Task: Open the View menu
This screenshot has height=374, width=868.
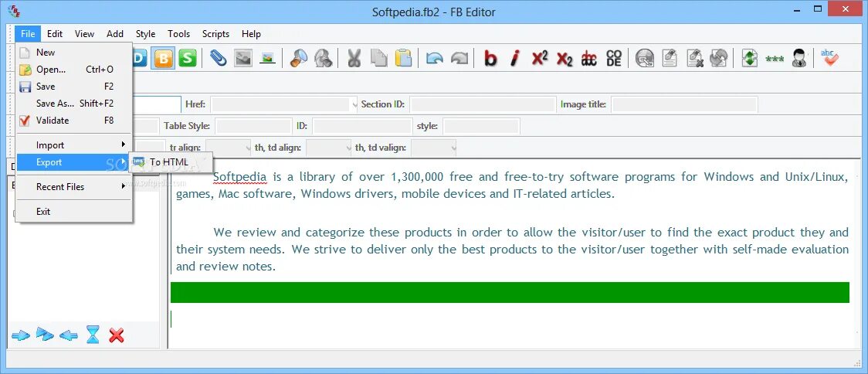Action: point(85,34)
